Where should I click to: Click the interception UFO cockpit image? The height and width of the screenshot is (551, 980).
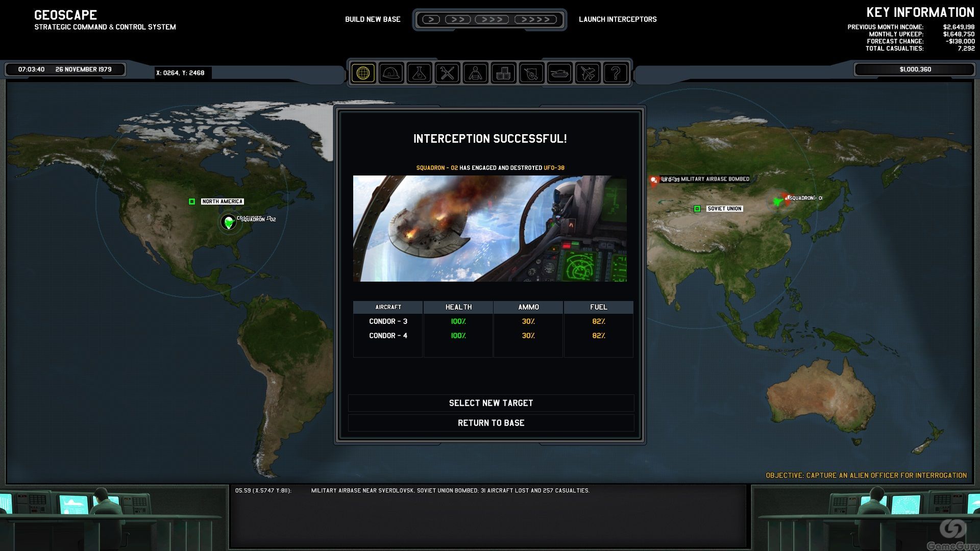click(x=490, y=229)
